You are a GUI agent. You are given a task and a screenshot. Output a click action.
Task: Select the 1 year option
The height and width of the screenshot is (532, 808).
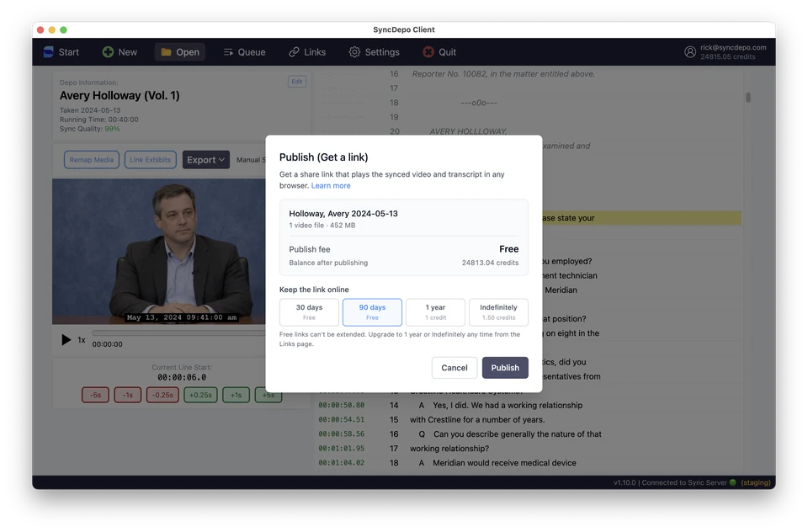coord(435,312)
